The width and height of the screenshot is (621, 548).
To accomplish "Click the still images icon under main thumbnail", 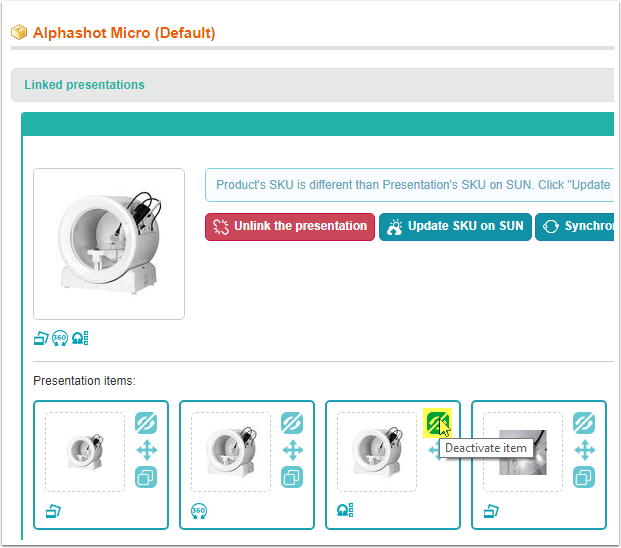I will pos(41,339).
